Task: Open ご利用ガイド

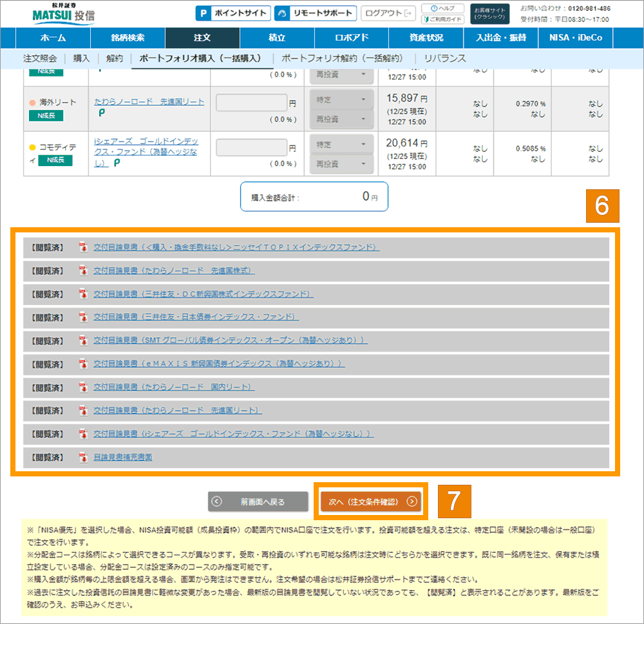Action: coord(442,19)
